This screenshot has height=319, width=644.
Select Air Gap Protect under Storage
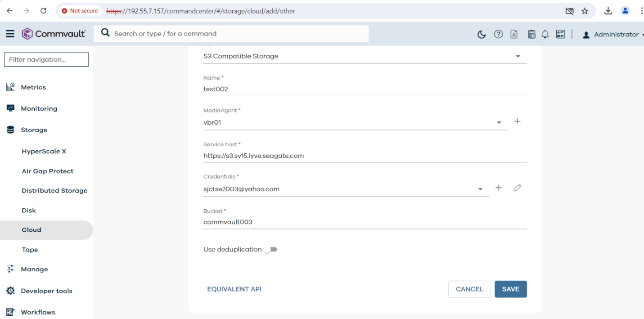click(x=48, y=171)
